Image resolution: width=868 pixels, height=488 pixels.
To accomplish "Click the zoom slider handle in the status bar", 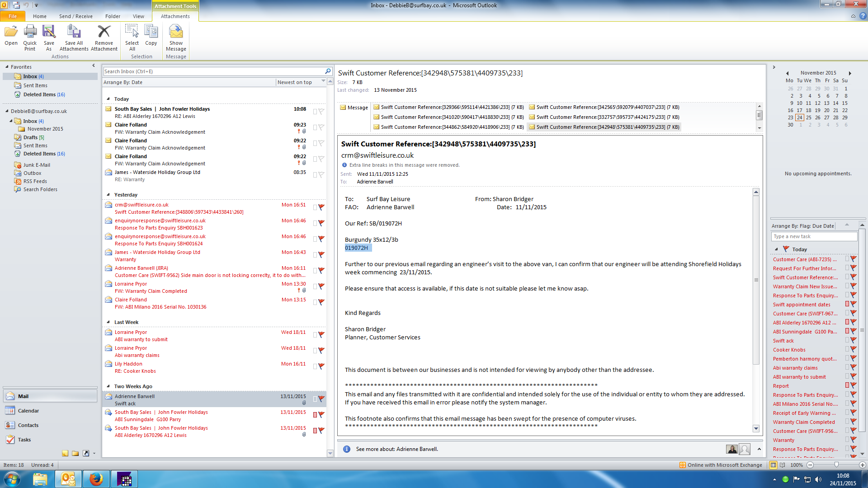I will (836, 465).
